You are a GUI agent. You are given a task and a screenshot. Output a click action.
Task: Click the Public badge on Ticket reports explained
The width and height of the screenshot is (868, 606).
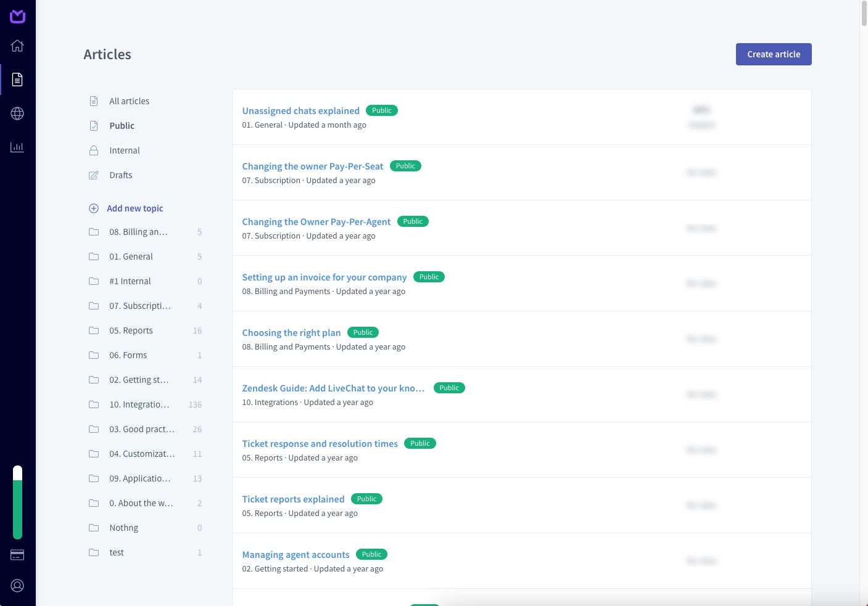[x=366, y=499]
